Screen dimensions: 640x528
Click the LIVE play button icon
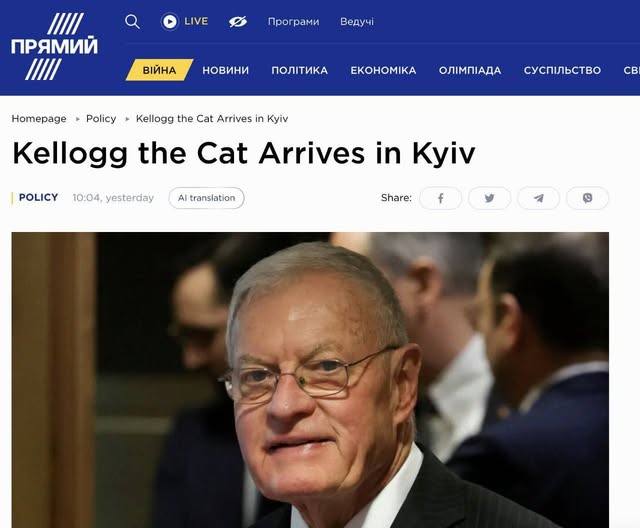(169, 21)
